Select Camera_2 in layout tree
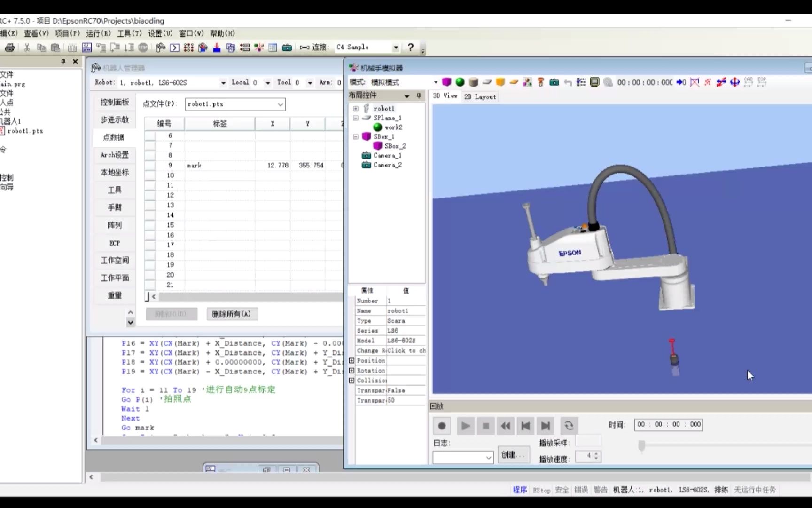 click(x=387, y=165)
